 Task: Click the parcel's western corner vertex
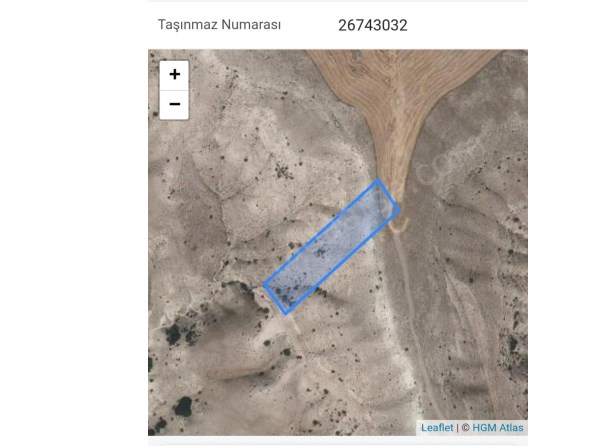tap(264, 284)
